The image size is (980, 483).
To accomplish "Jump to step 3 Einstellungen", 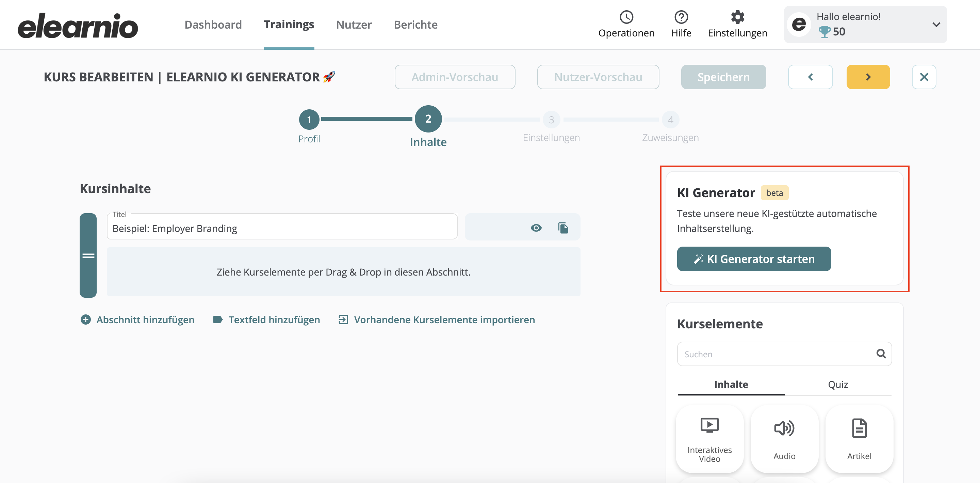I will tap(551, 120).
